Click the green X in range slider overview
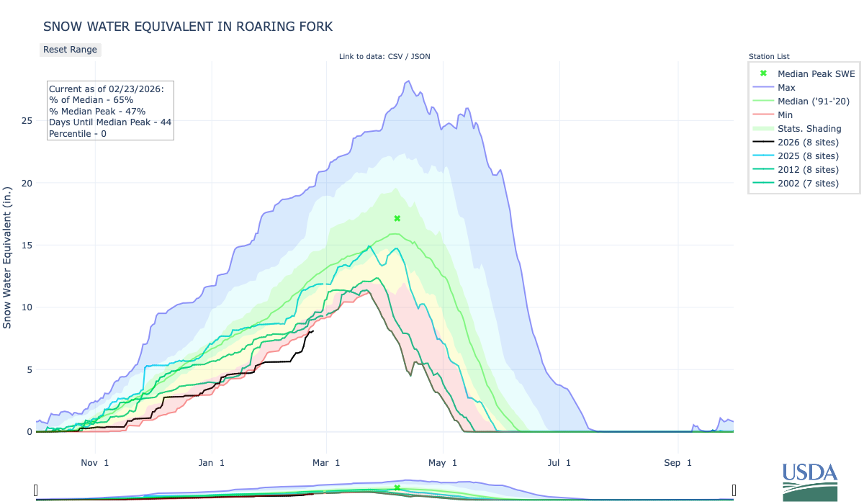This screenshot has width=864, height=504. [397, 487]
